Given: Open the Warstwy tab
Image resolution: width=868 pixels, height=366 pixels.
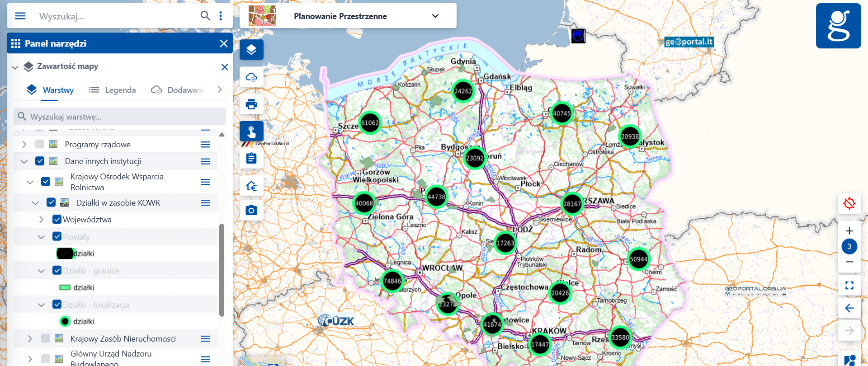Looking at the screenshot, I should tap(50, 90).
